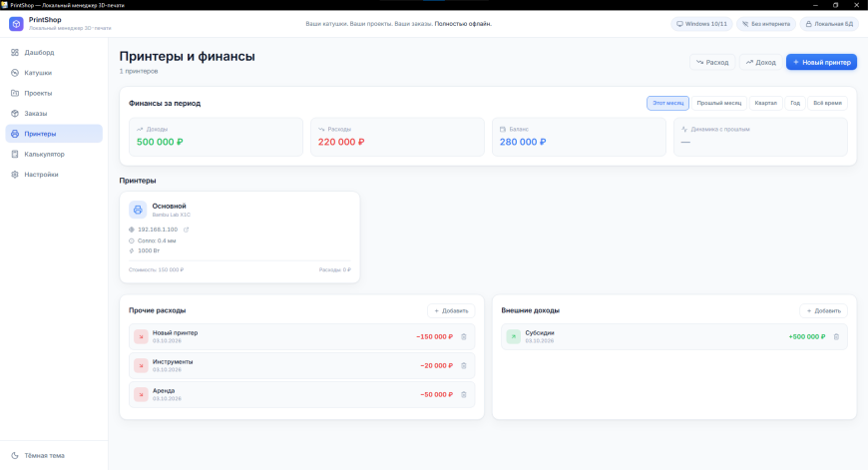Click the Новый принтер expense arrow icon
This screenshot has width=868, height=470.
[x=141, y=336]
